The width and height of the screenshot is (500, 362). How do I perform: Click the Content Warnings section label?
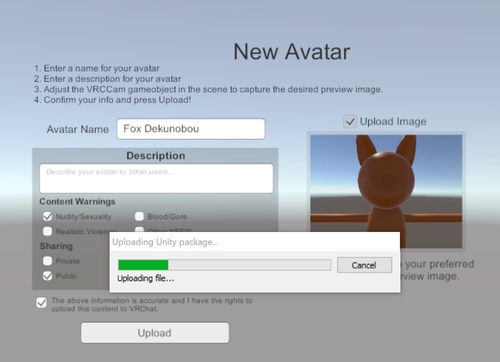click(x=77, y=202)
